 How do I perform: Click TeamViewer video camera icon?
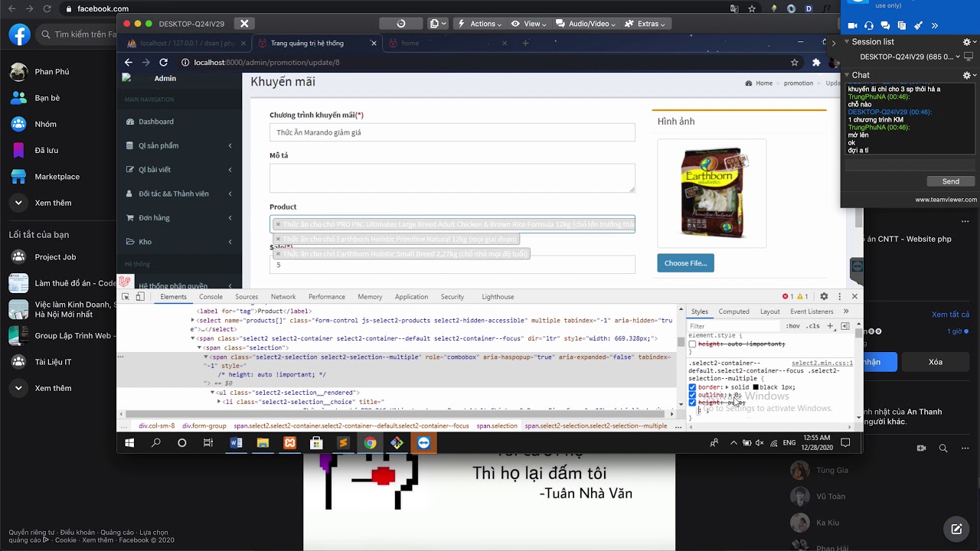click(852, 26)
